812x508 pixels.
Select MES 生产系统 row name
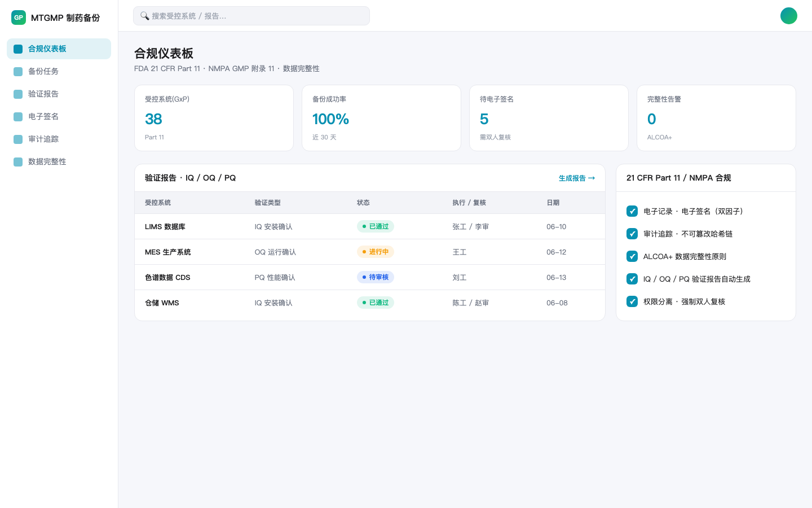[168, 252]
